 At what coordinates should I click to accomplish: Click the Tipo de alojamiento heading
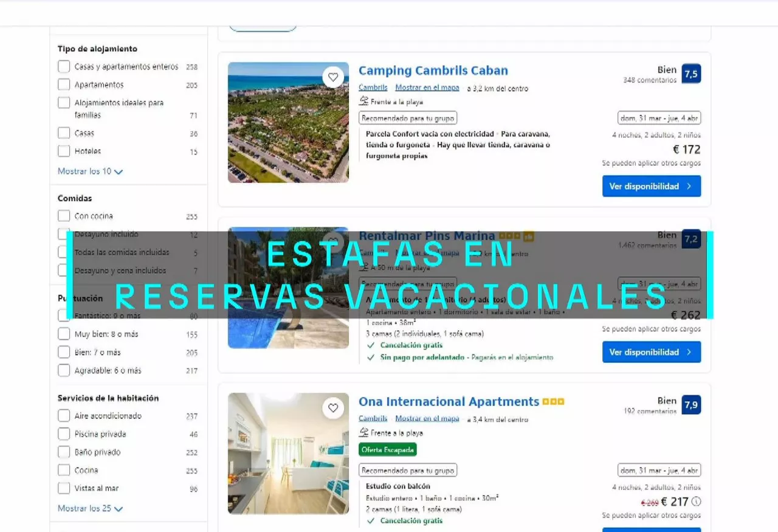click(x=97, y=49)
